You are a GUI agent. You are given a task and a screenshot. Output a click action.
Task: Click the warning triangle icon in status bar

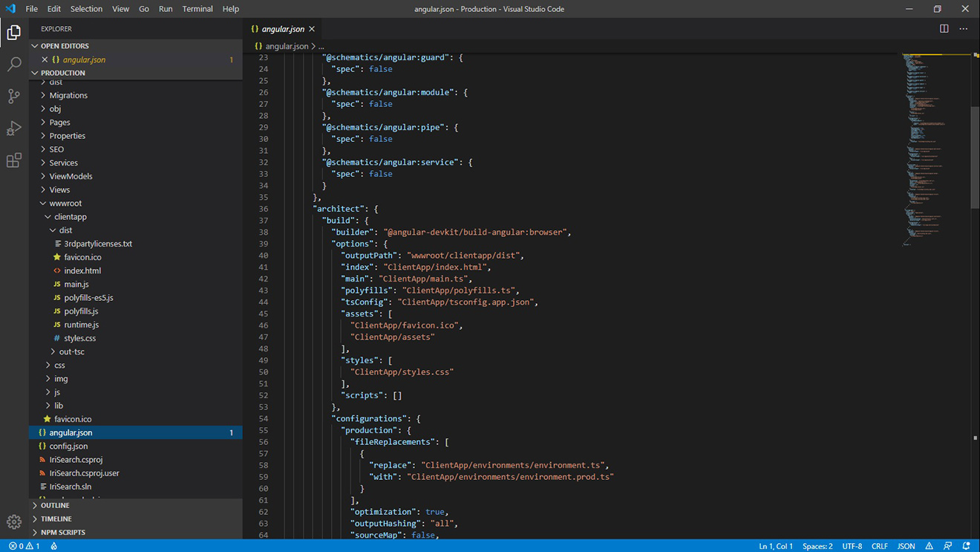pyautogui.click(x=930, y=546)
